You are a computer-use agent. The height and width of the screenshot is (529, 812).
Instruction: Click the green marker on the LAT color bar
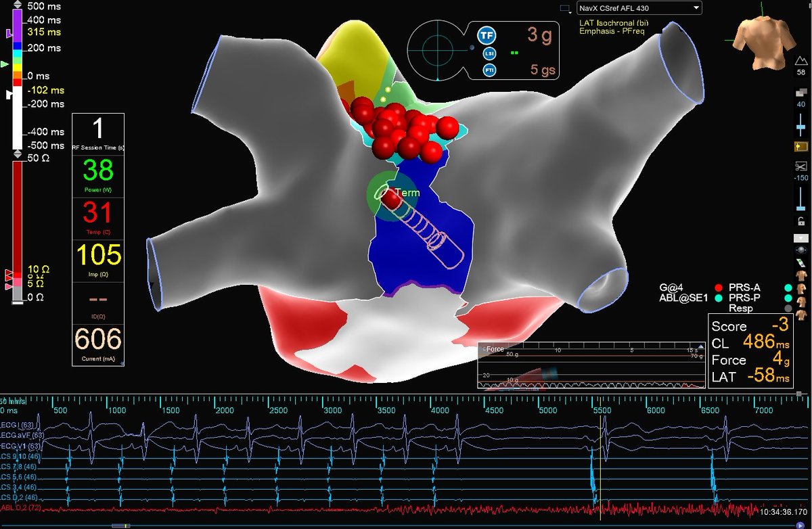click(x=5, y=64)
